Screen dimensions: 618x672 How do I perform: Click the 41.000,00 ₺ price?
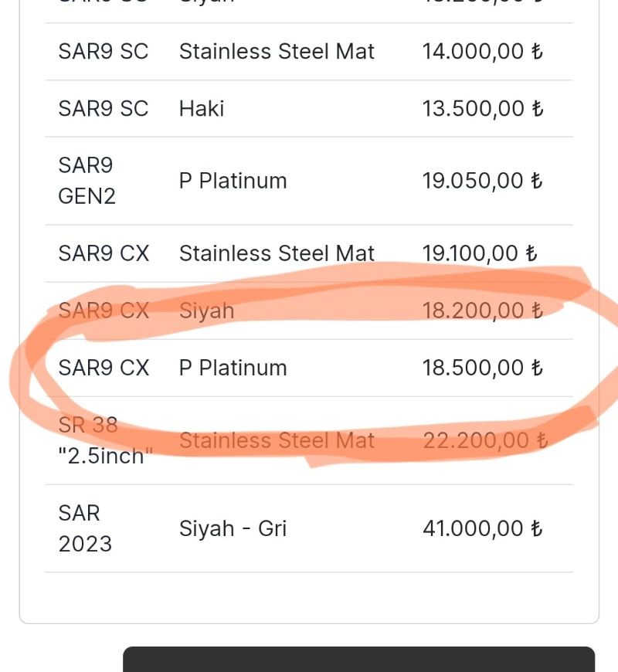click(x=483, y=528)
